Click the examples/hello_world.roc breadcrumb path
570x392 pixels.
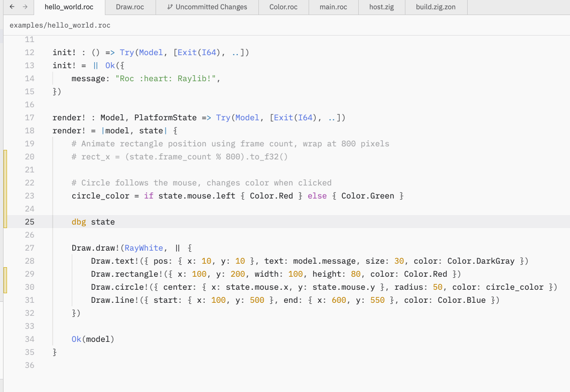[x=60, y=25]
